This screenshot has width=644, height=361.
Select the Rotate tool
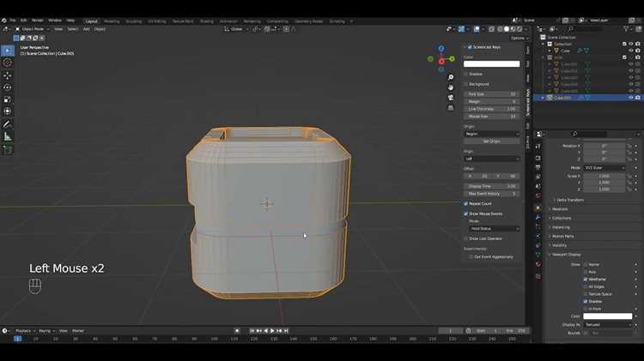8,87
